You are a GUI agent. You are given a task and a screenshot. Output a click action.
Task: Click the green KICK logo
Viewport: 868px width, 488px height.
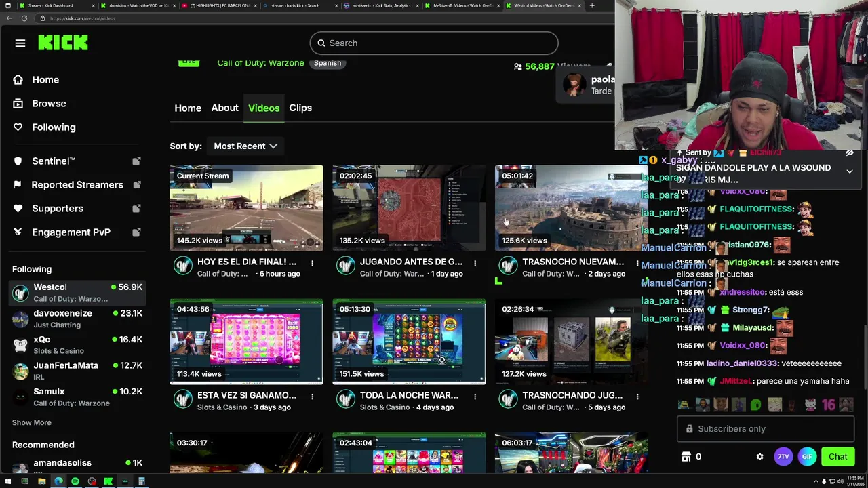click(x=63, y=43)
